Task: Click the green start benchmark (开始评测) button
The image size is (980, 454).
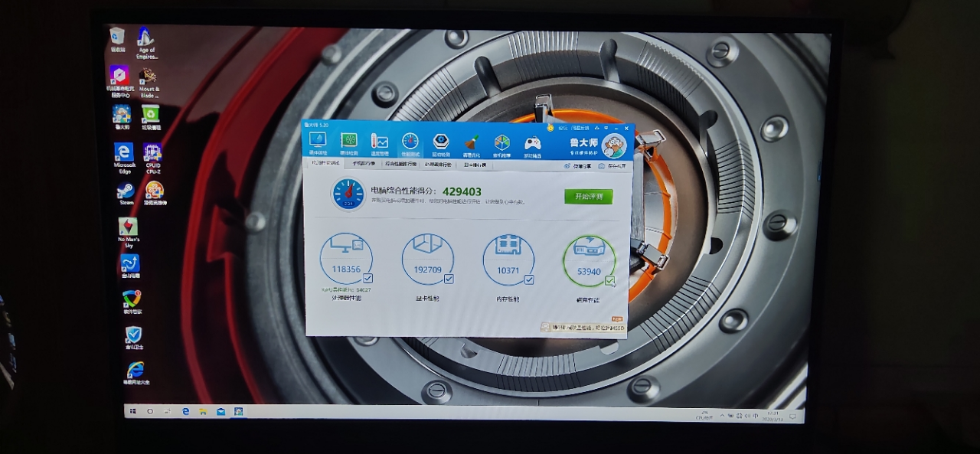Action: [x=589, y=196]
